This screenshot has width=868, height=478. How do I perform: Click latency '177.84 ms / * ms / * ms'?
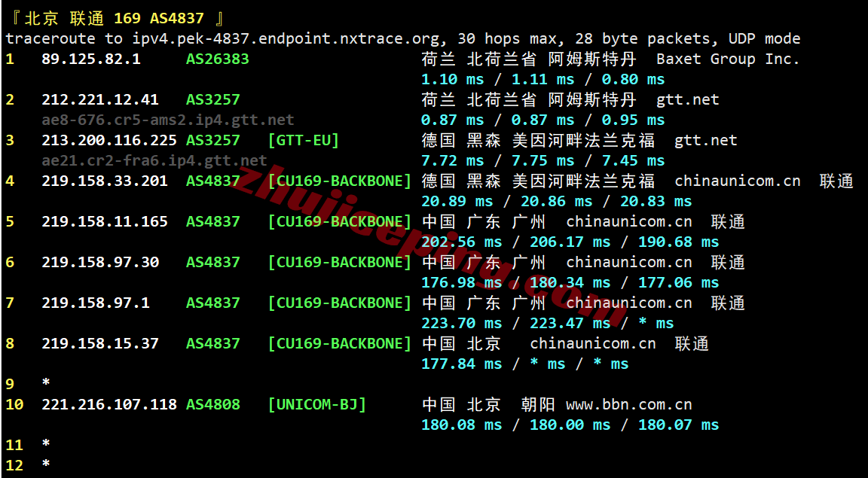(524, 364)
